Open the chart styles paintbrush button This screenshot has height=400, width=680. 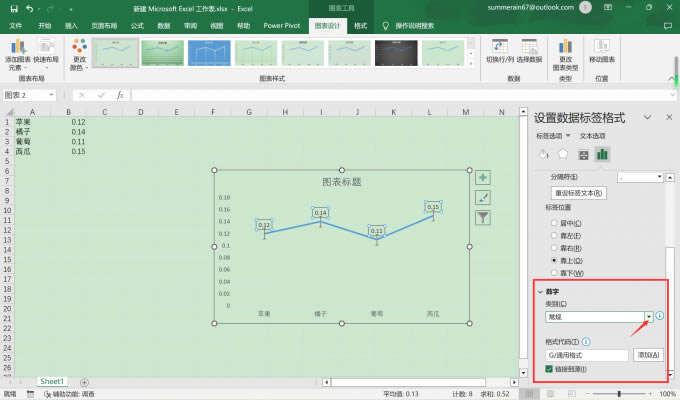pos(483,197)
